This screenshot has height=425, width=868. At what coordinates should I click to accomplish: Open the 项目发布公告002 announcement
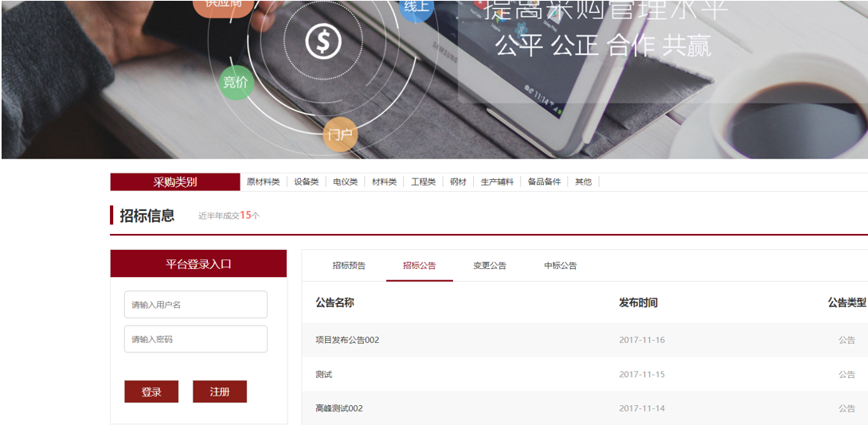(x=347, y=340)
